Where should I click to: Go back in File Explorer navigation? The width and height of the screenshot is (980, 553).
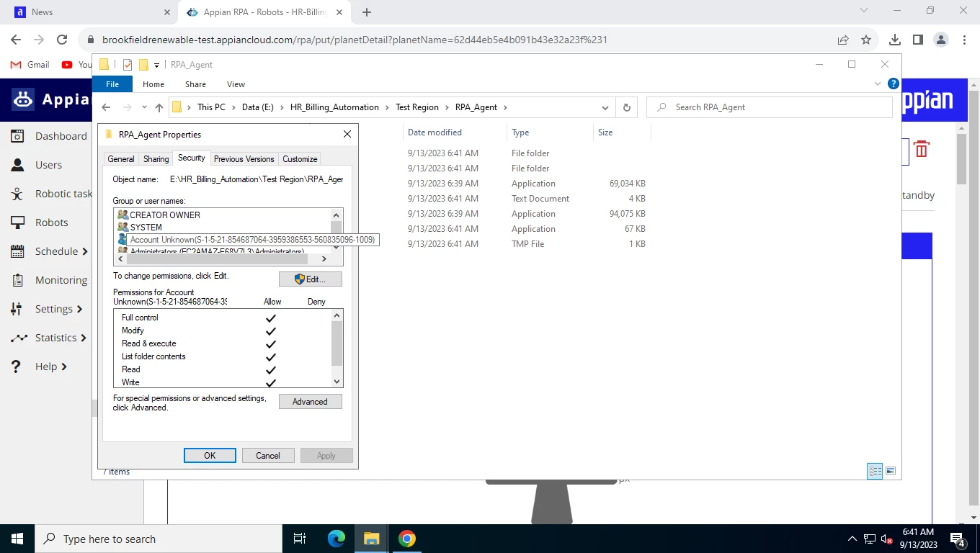click(x=106, y=107)
